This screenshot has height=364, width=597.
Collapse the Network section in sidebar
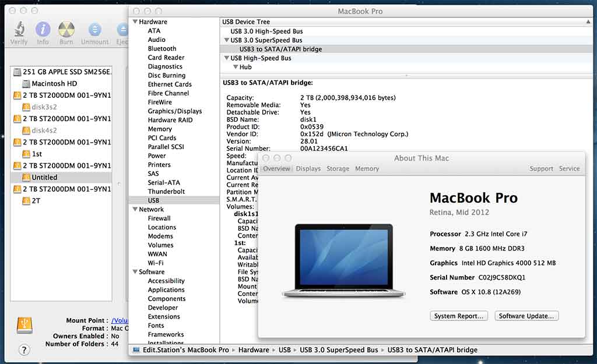135,209
